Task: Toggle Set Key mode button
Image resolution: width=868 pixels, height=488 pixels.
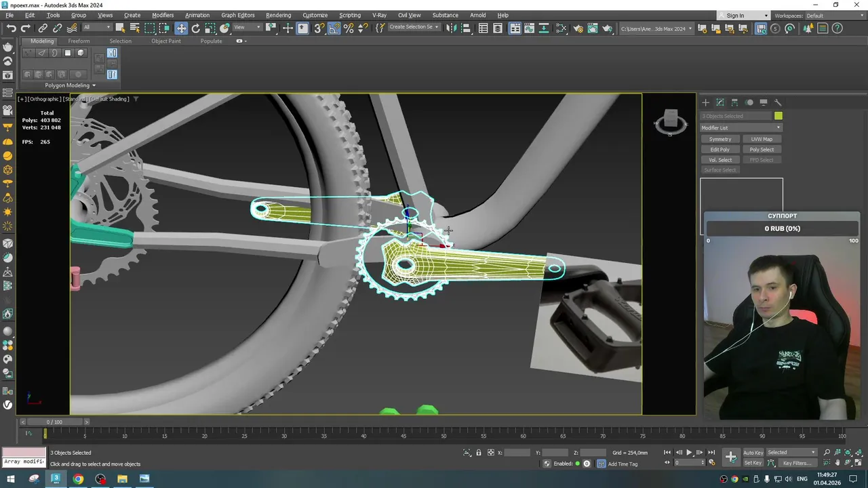Action: point(753,463)
